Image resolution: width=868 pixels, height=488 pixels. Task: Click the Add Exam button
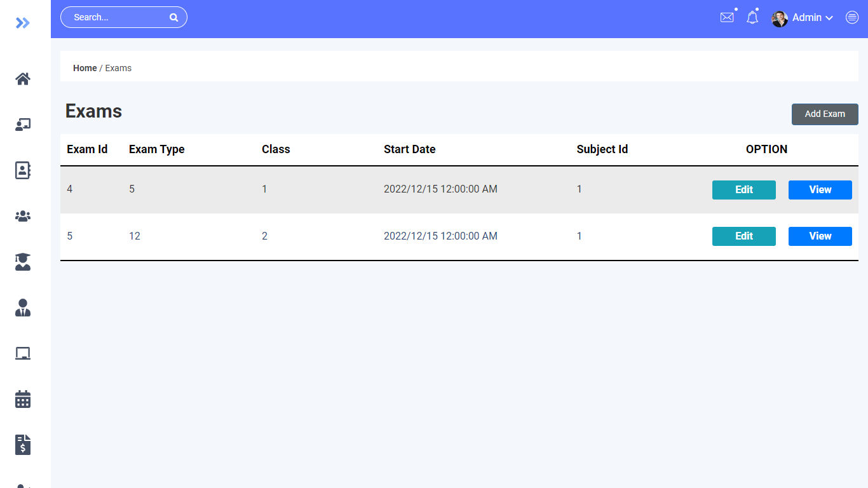coord(825,114)
